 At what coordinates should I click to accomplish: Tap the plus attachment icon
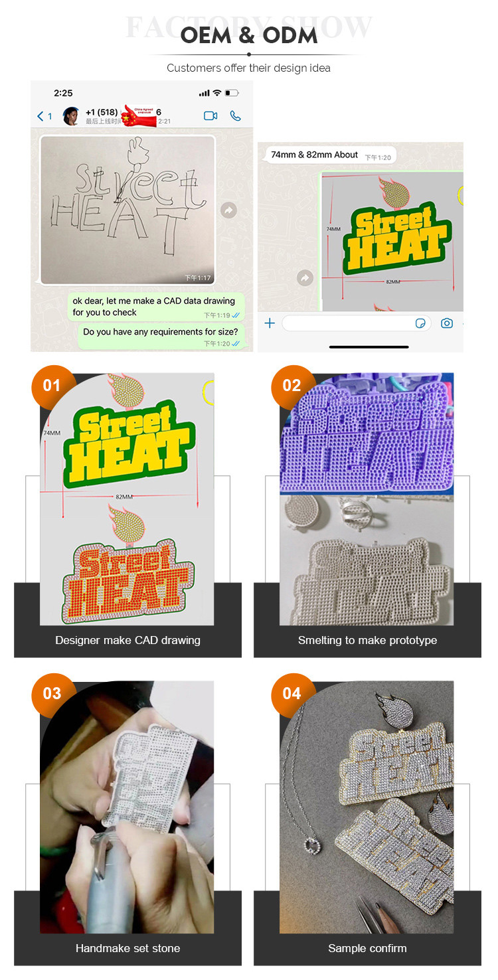(x=270, y=323)
